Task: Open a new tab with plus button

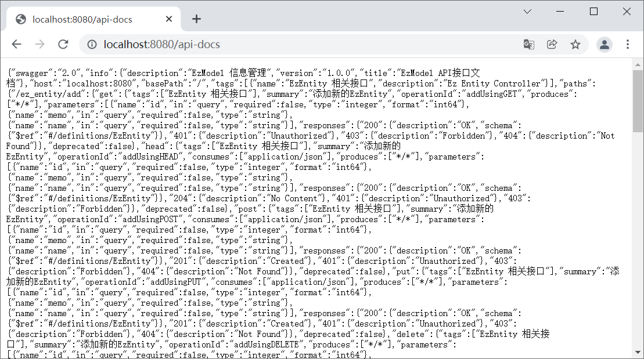Action: pos(196,19)
